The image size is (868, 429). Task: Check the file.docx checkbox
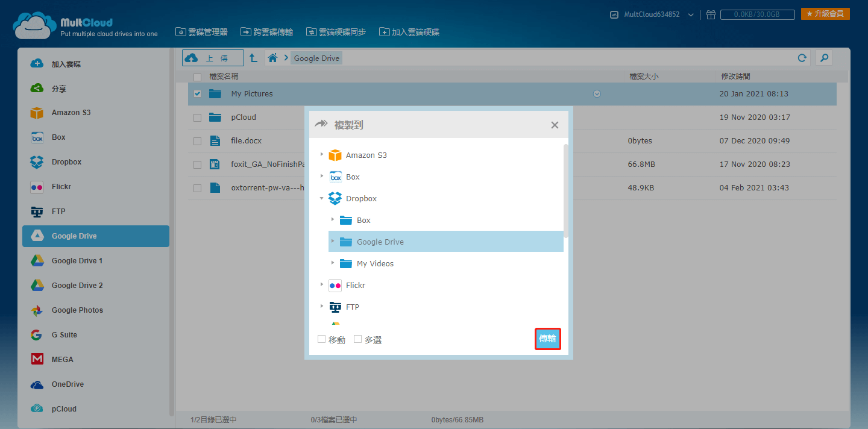198,141
